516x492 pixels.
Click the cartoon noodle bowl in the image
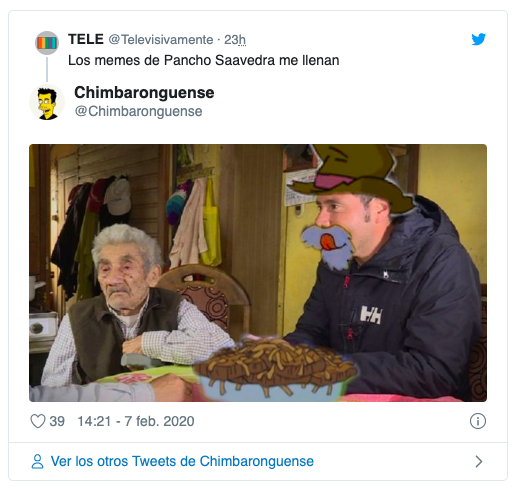[275, 368]
